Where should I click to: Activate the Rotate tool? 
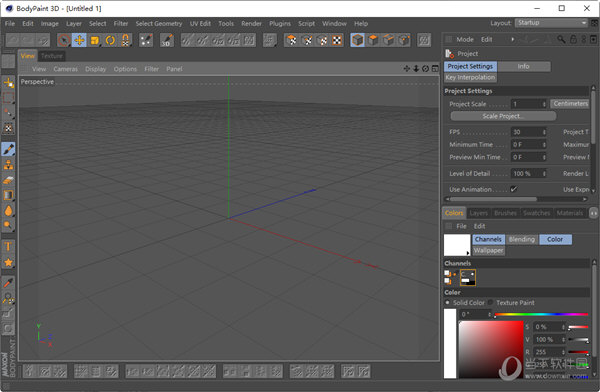[x=110, y=40]
